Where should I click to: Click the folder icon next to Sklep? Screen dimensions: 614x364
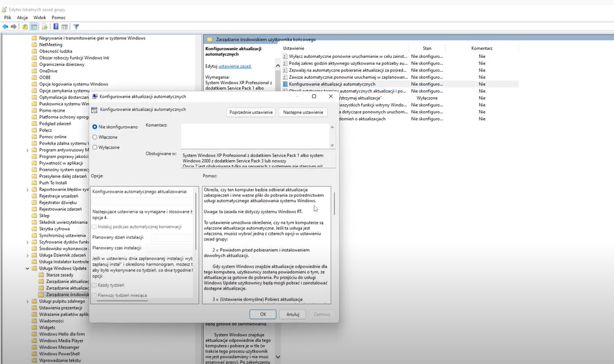[x=34, y=216]
